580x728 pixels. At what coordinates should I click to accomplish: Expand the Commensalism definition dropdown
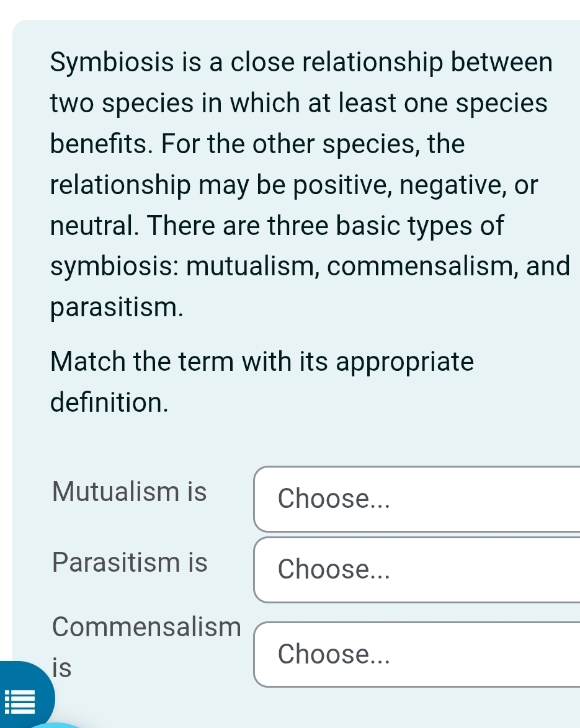[x=416, y=654]
